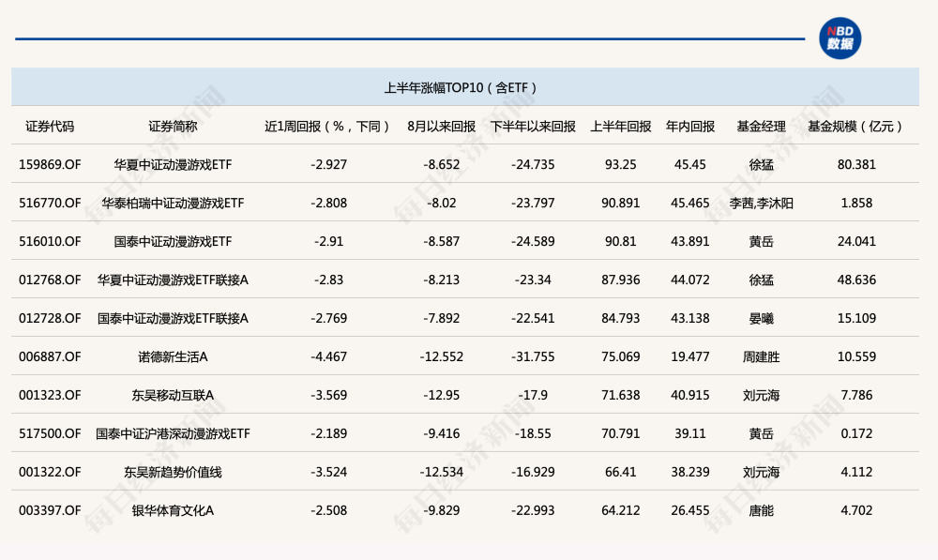This screenshot has width=938, height=560.
Task: Select the 证券简称 column header
Action: (x=173, y=127)
